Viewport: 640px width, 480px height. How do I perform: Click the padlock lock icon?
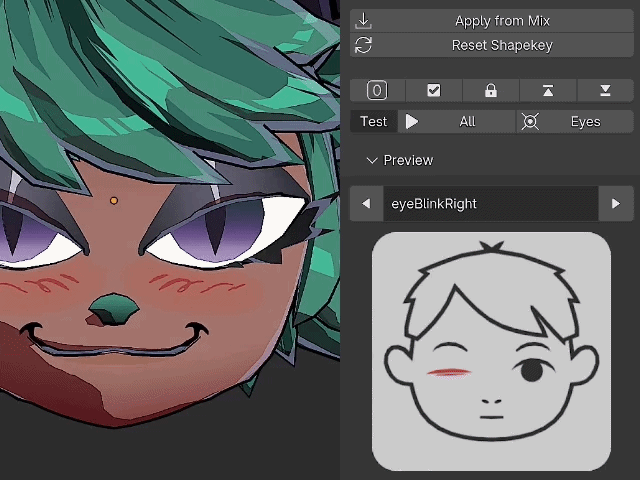491,90
